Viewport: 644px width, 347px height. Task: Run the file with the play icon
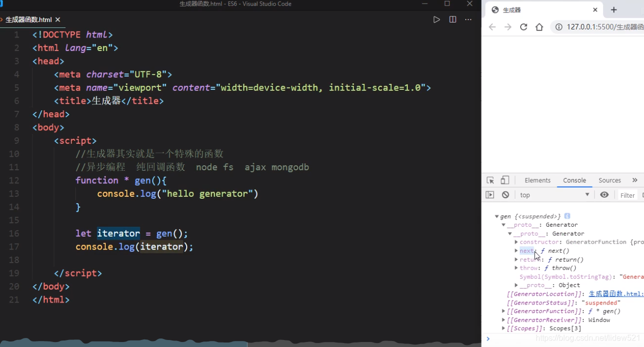[x=437, y=19]
